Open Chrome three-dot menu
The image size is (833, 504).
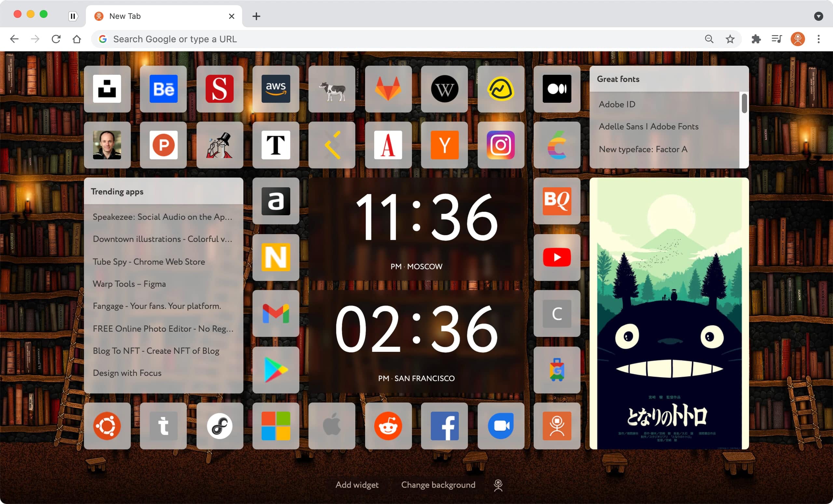pyautogui.click(x=818, y=39)
